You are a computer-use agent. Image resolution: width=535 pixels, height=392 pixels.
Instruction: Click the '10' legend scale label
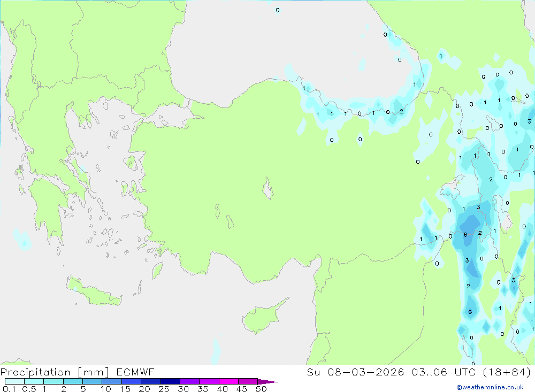tap(106, 389)
